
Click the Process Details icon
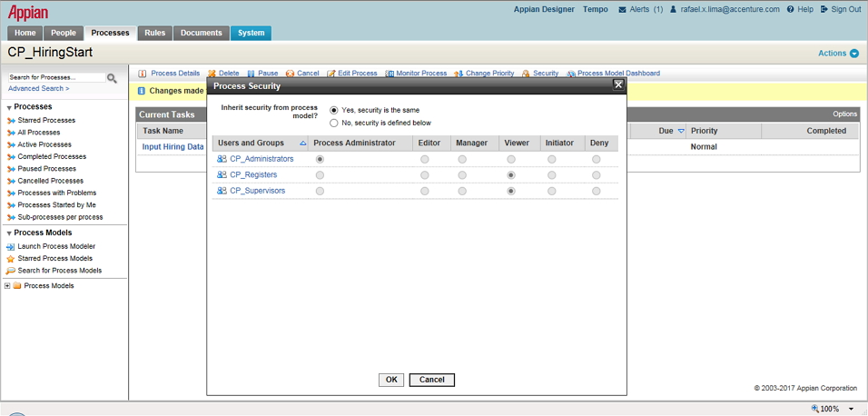(143, 74)
